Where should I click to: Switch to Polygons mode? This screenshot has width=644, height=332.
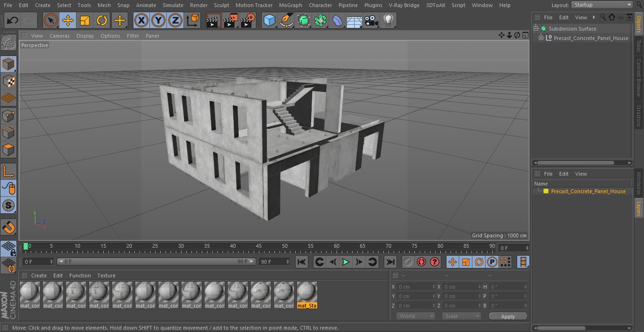(x=8, y=150)
